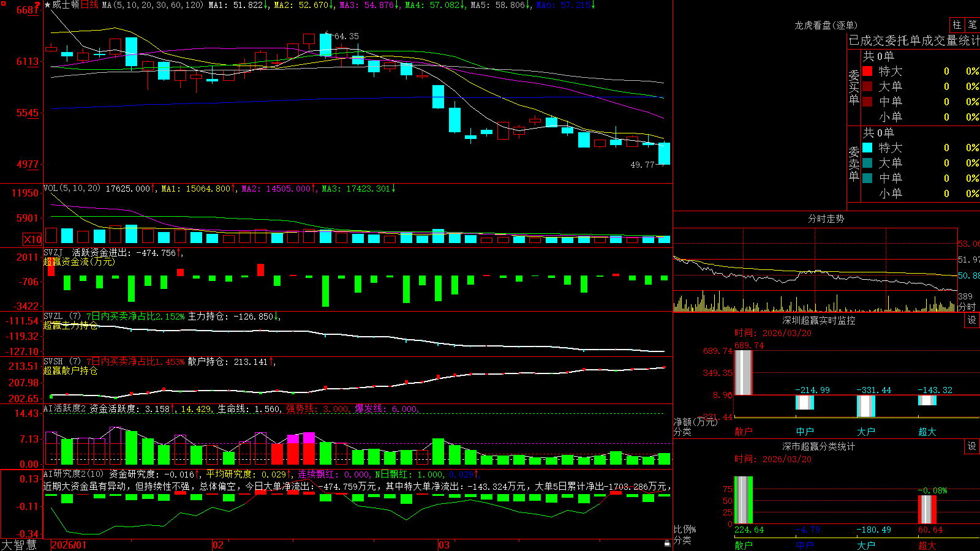Image resolution: width=980 pixels, height=551 pixels.
Task: Click the dark red 大单 swatch under 委买单
Action: click(x=867, y=86)
